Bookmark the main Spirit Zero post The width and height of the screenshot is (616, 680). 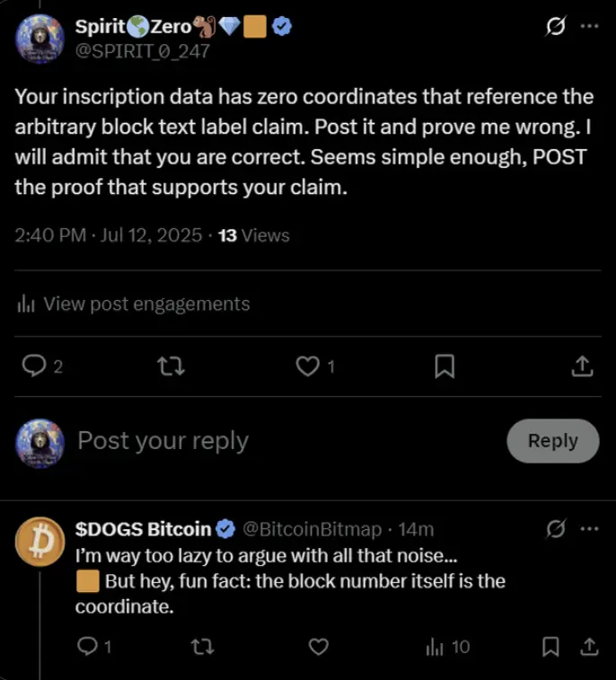444,366
